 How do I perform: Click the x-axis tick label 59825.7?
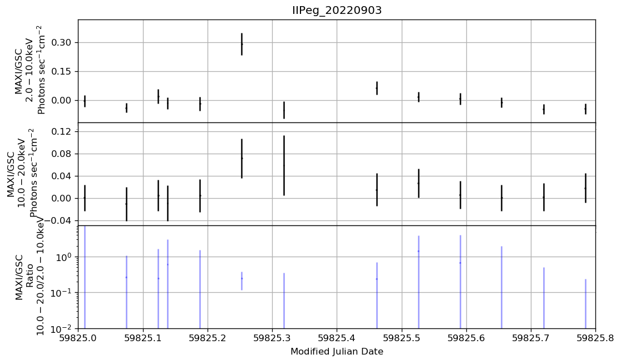click(531, 338)
